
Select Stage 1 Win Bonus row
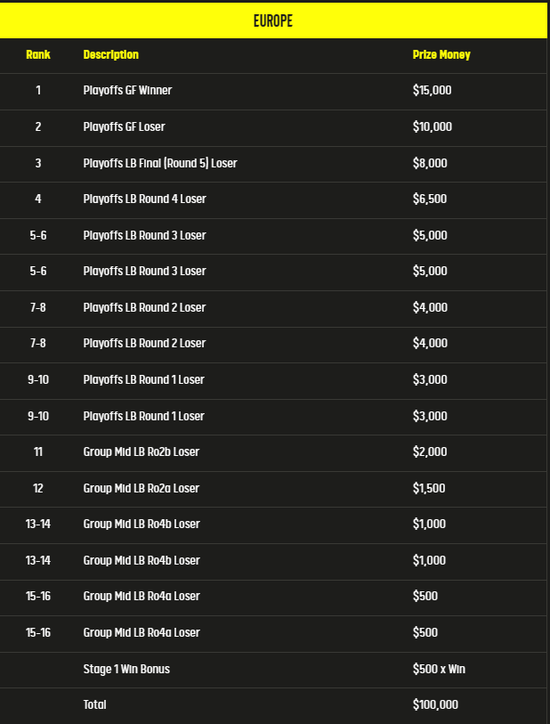pos(273,670)
